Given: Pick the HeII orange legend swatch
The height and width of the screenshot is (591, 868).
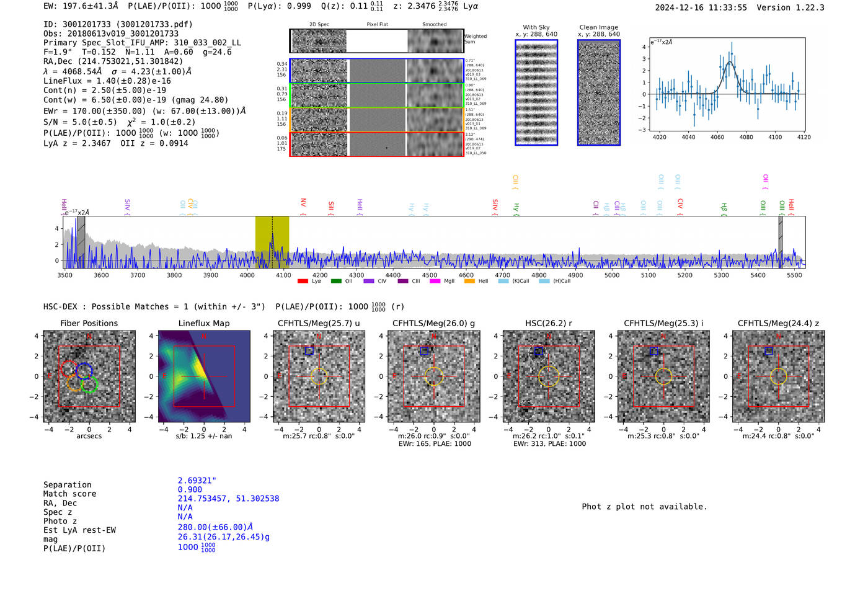Looking at the screenshot, I should click(469, 282).
